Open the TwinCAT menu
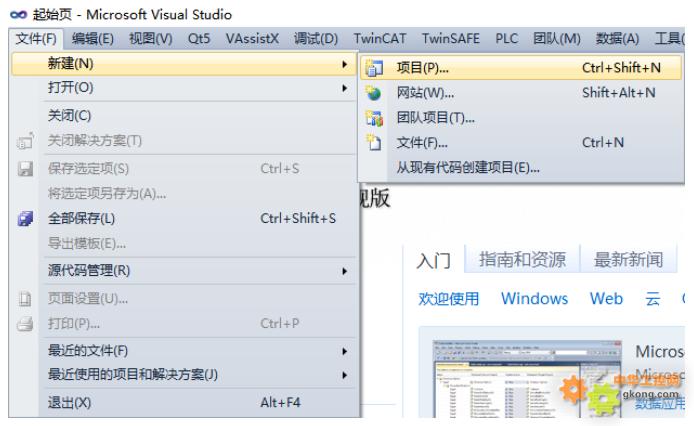The height and width of the screenshot is (426, 694). pyautogui.click(x=380, y=39)
